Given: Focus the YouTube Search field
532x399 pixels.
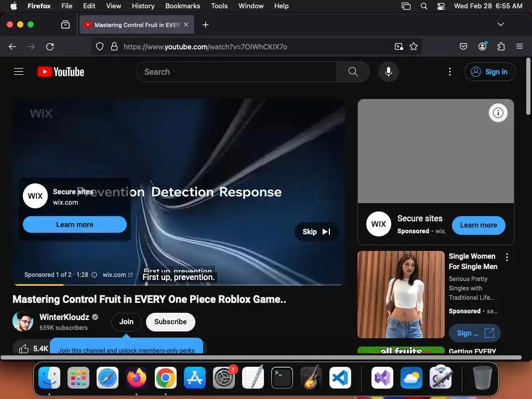Looking at the screenshot, I should point(236,72).
